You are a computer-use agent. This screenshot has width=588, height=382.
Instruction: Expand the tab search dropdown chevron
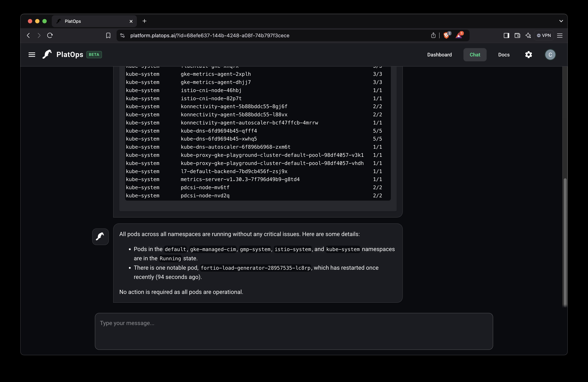coord(561,21)
